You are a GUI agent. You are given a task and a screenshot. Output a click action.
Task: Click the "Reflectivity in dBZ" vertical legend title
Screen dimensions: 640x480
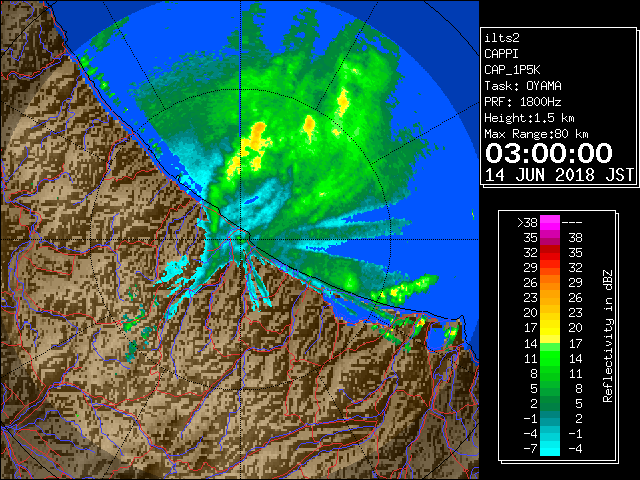click(607, 336)
